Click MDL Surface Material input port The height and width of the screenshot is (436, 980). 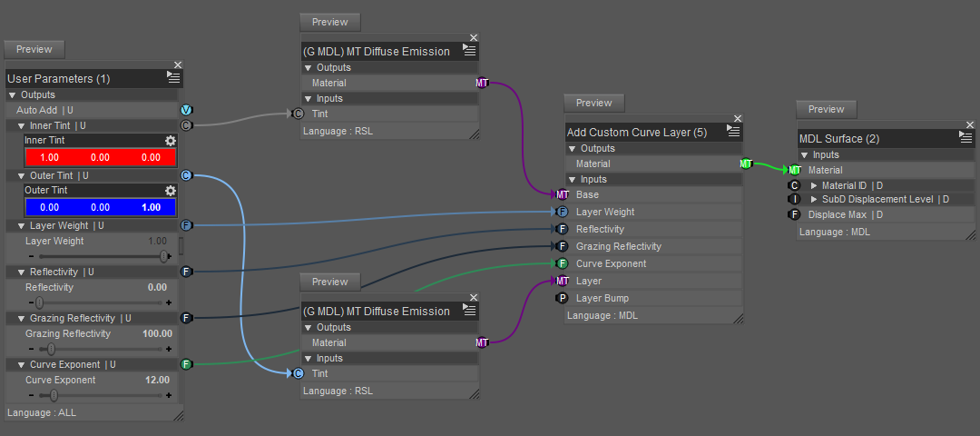pos(794,170)
